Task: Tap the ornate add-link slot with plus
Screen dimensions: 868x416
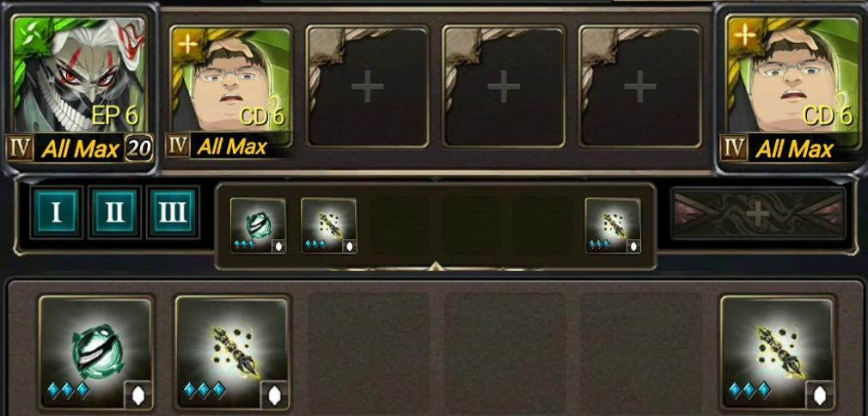Action: pyautogui.click(x=758, y=213)
